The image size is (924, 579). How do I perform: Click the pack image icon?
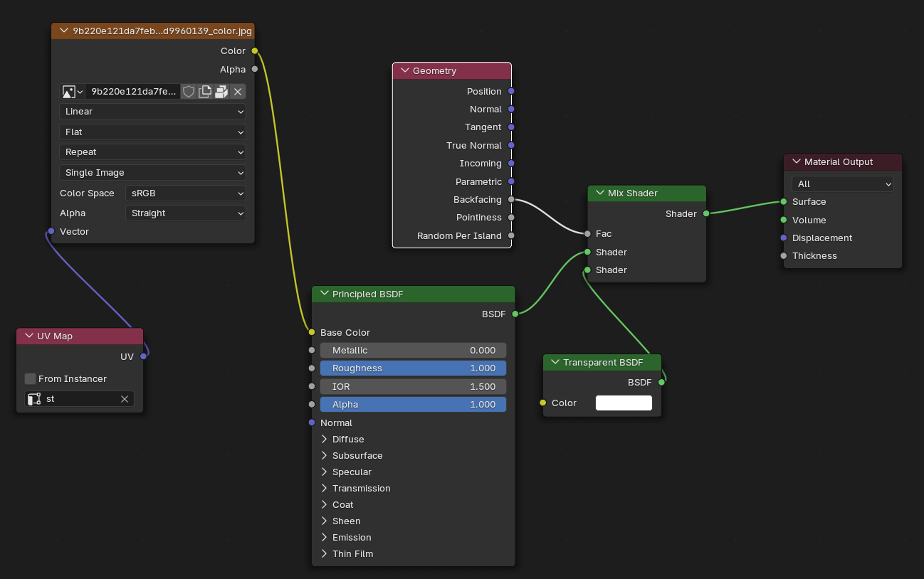221,92
